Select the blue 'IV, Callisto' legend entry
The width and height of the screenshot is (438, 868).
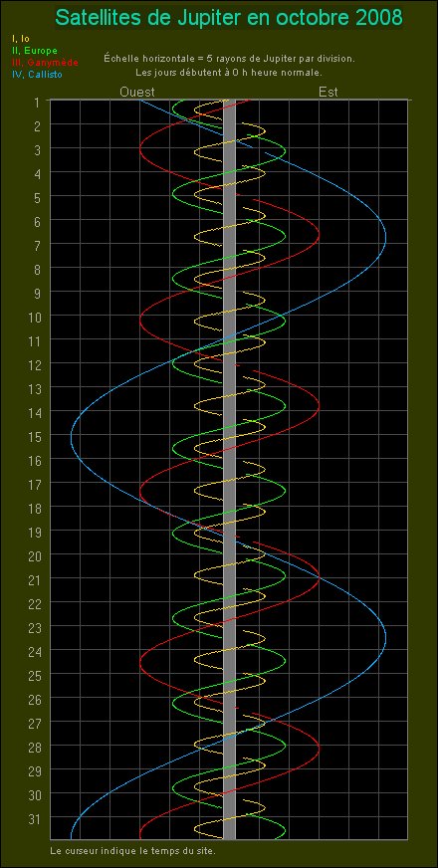point(37,75)
